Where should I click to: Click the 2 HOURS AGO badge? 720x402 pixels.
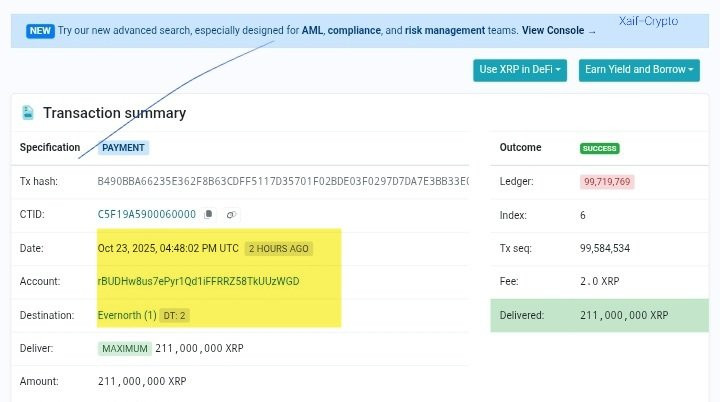click(x=279, y=249)
